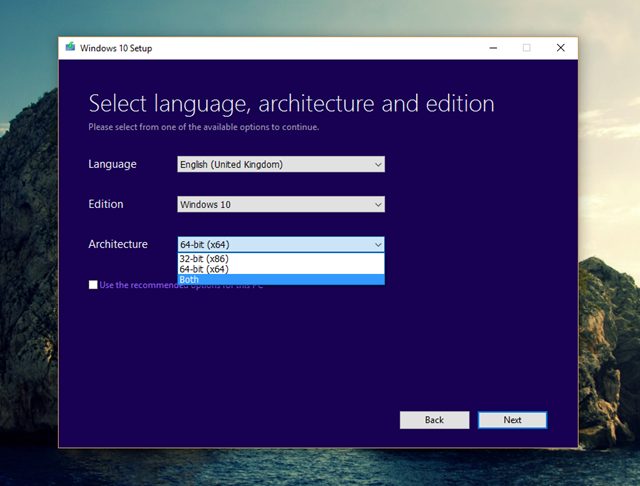Minimize the Windows 10 Setup window
The width and height of the screenshot is (640, 486).
tap(493, 47)
